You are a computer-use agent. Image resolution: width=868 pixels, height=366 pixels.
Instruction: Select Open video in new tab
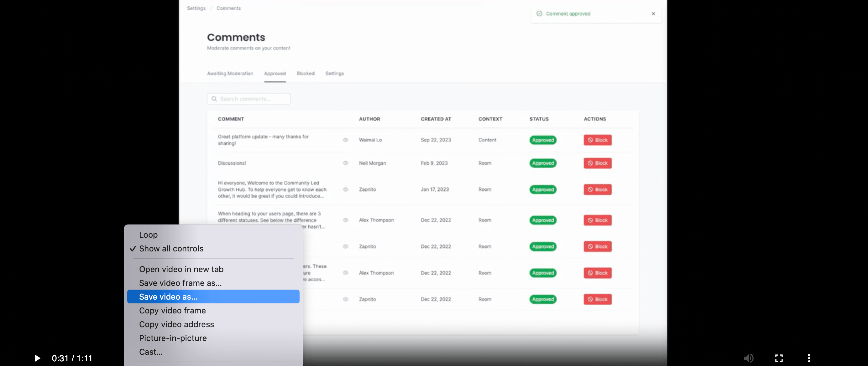(x=181, y=269)
